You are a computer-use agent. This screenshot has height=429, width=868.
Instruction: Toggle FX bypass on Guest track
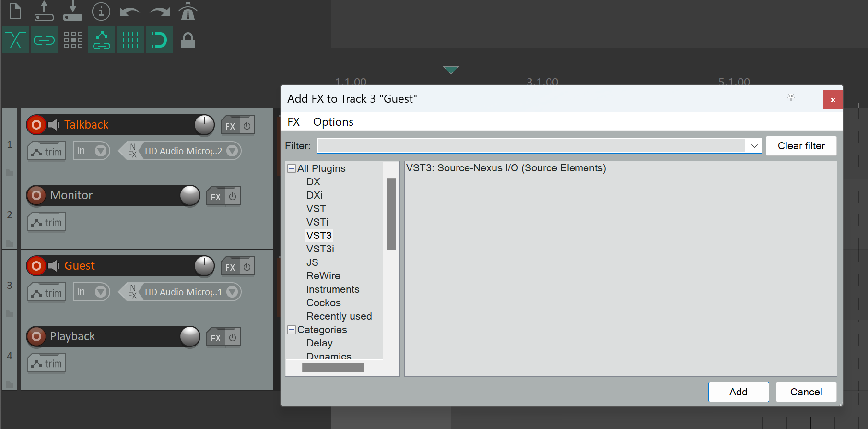(247, 267)
